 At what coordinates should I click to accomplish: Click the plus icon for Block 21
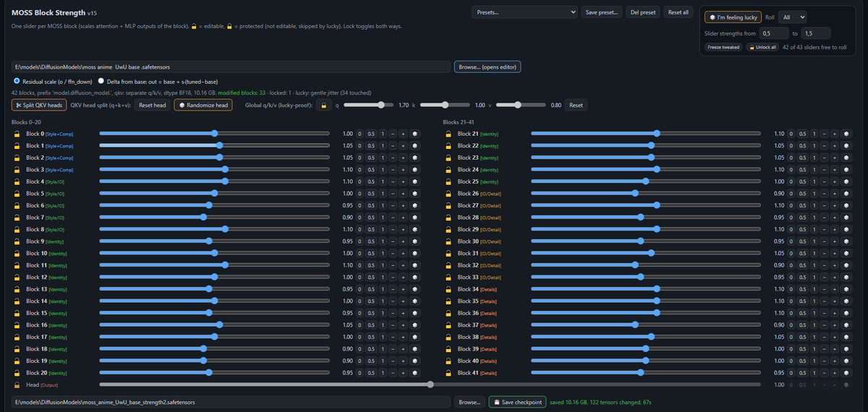(834, 134)
